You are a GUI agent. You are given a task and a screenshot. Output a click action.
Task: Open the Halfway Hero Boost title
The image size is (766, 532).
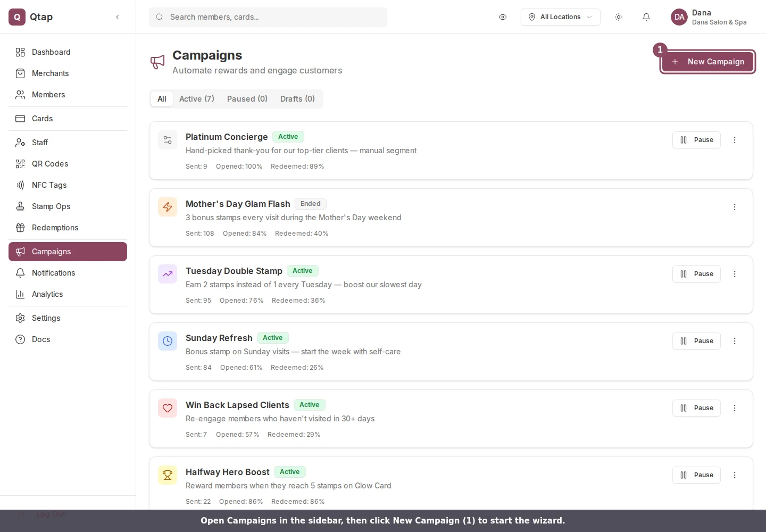tap(228, 472)
